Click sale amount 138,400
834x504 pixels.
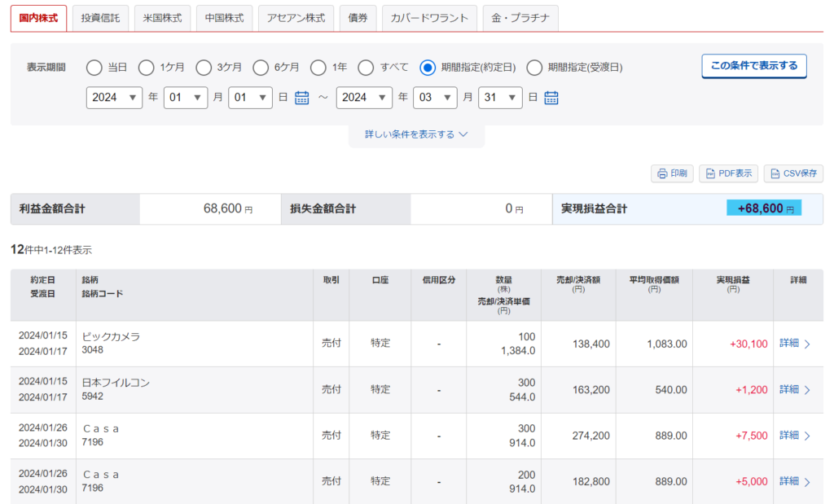[x=591, y=344]
